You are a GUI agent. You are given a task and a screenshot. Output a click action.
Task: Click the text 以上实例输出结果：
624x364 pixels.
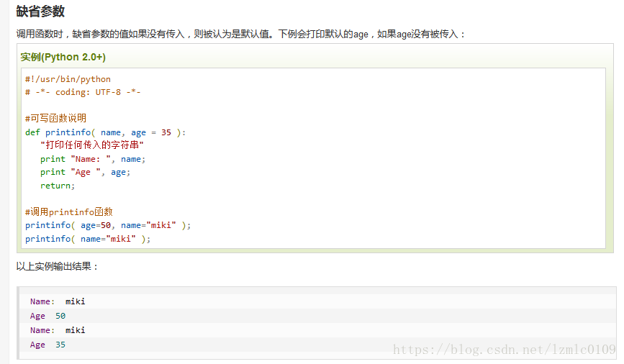click(x=58, y=266)
